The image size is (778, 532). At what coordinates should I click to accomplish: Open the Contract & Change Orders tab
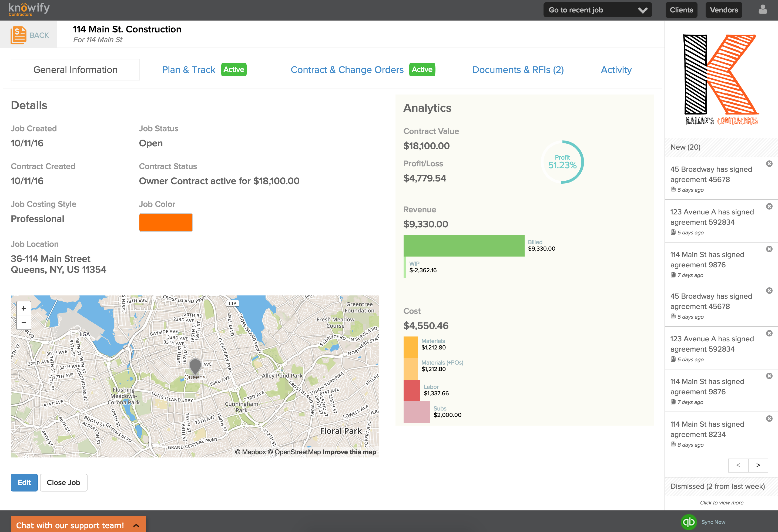(x=347, y=70)
